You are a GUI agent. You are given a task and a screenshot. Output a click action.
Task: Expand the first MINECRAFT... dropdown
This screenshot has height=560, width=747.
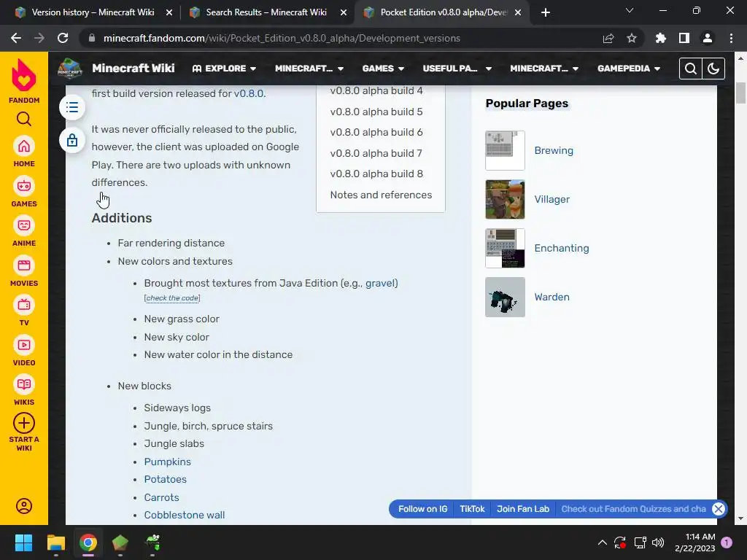pyautogui.click(x=309, y=69)
